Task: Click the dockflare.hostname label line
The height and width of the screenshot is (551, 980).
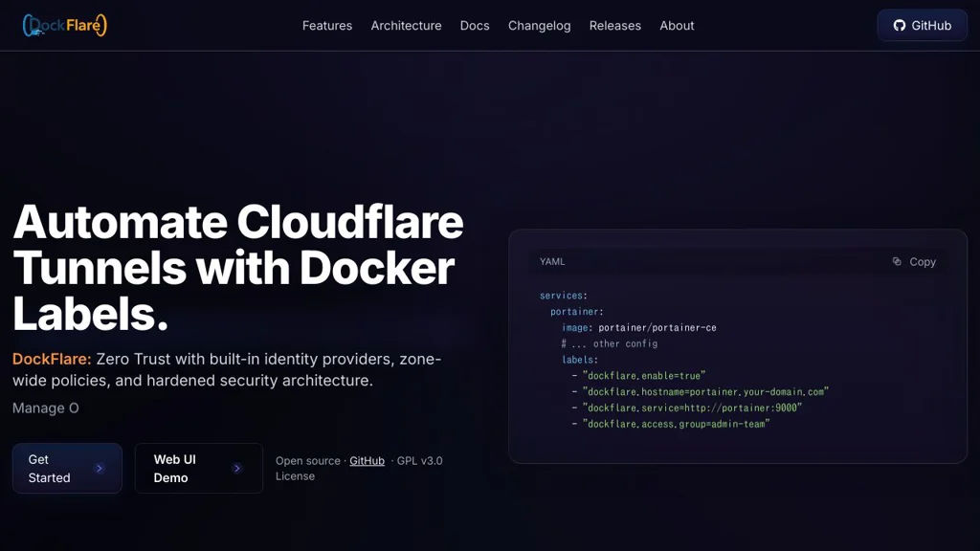Action: 700,391
